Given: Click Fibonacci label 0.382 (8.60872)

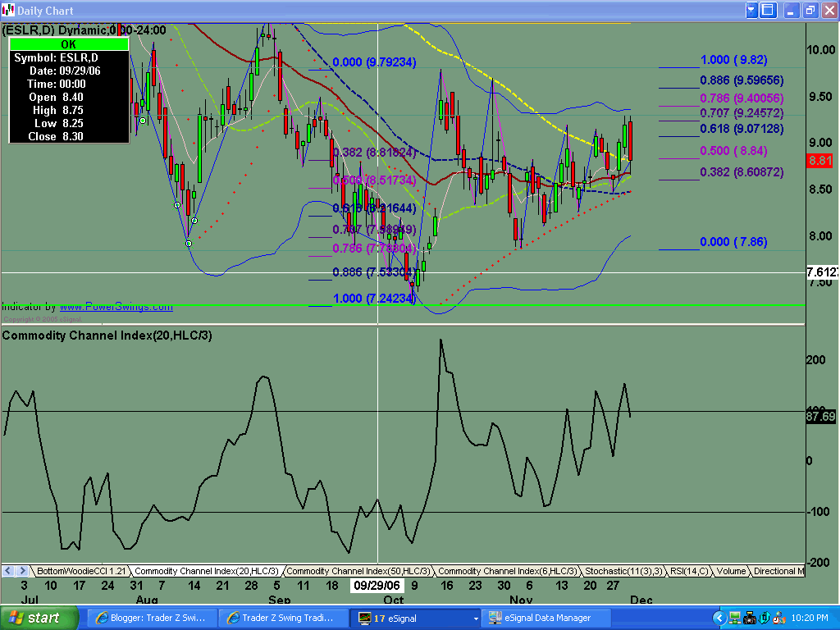Looking at the screenshot, I should 742,172.
